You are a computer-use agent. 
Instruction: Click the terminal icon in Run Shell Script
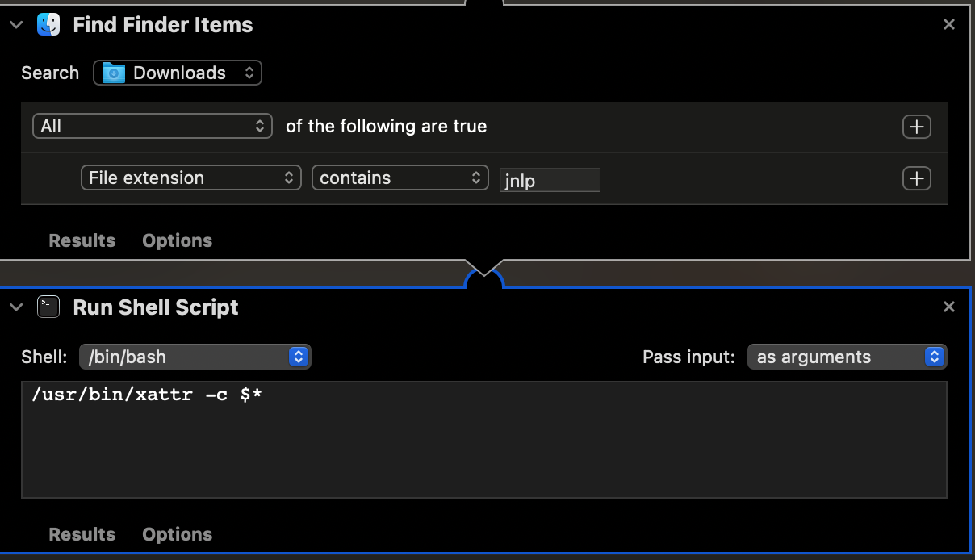point(48,307)
